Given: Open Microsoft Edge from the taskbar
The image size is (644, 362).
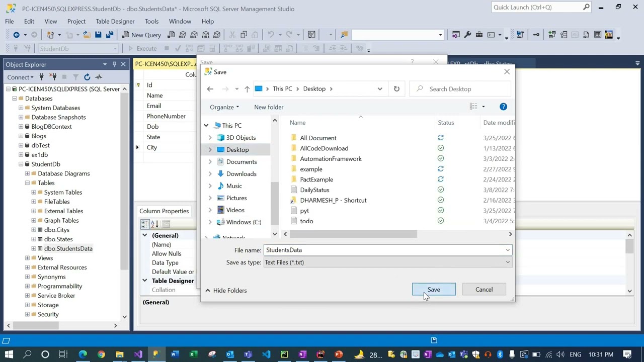Looking at the screenshot, I should (83, 354).
